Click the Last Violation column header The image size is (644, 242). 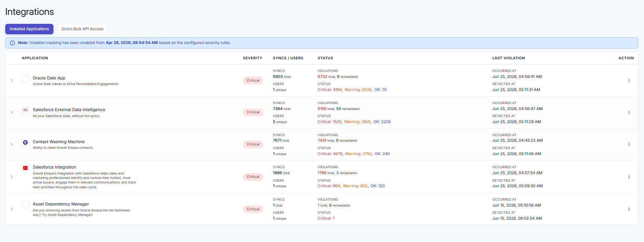point(508,58)
